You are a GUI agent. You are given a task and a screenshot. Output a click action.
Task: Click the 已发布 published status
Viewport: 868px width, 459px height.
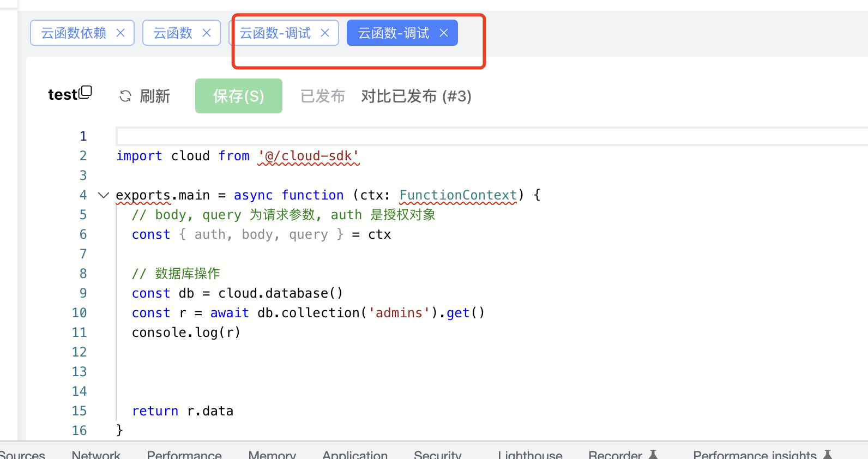pos(323,96)
